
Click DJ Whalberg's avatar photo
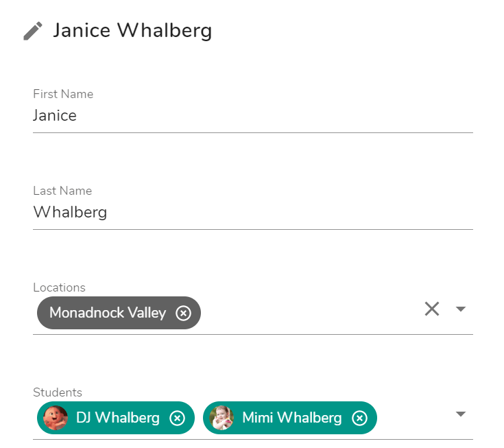coord(56,418)
